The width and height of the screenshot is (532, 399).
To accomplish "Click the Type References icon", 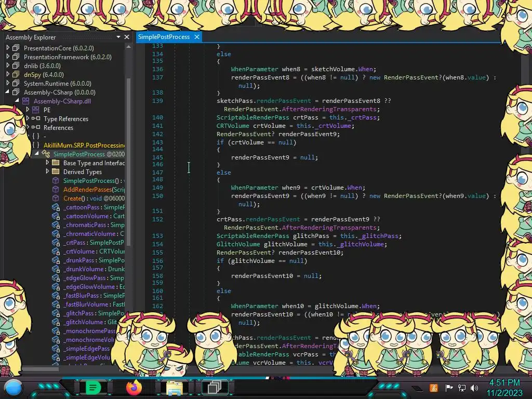I will click(x=36, y=118).
